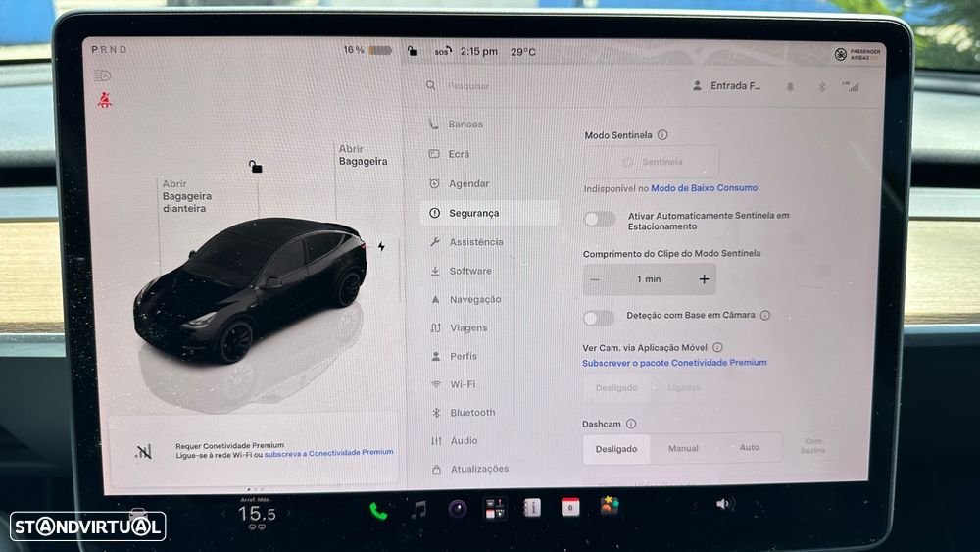Tap the unlocked padlock on the car image

click(255, 167)
